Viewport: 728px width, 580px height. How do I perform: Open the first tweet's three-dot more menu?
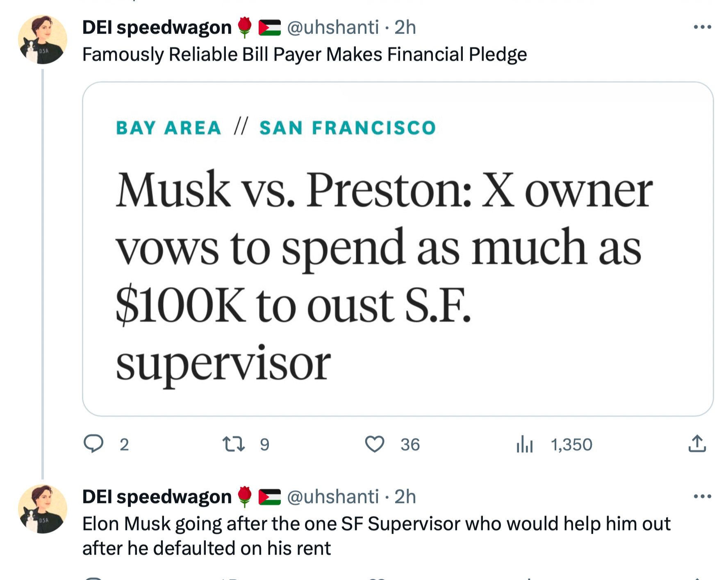tap(702, 27)
